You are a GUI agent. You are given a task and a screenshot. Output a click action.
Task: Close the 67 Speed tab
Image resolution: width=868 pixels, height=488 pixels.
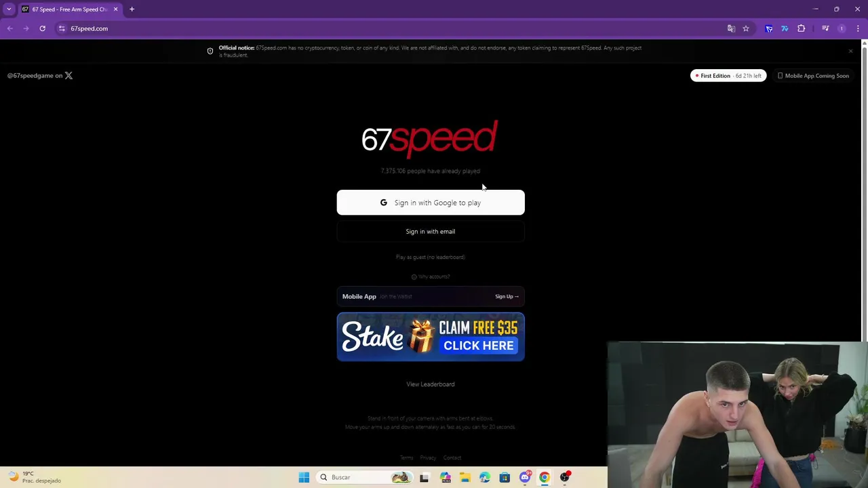[x=115, y=9]
